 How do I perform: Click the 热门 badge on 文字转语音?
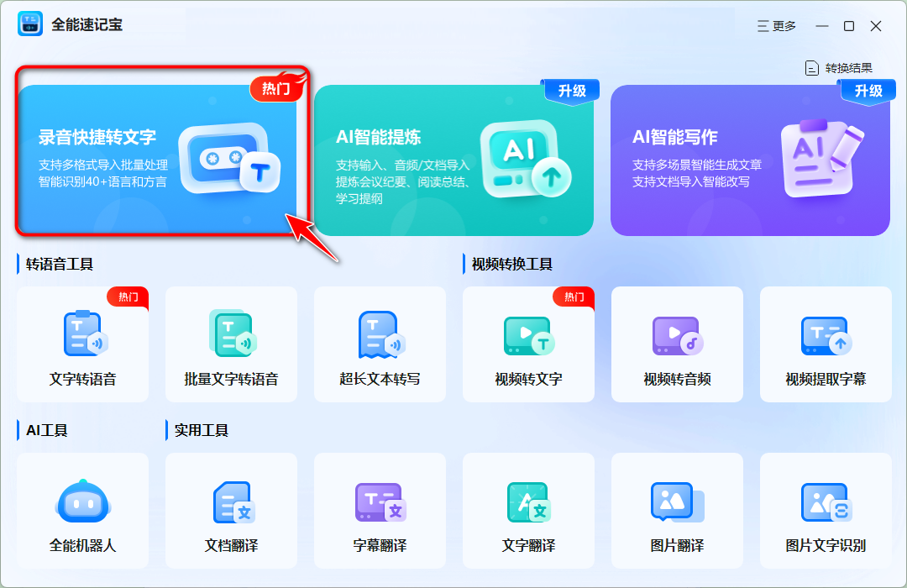[128, 297]
